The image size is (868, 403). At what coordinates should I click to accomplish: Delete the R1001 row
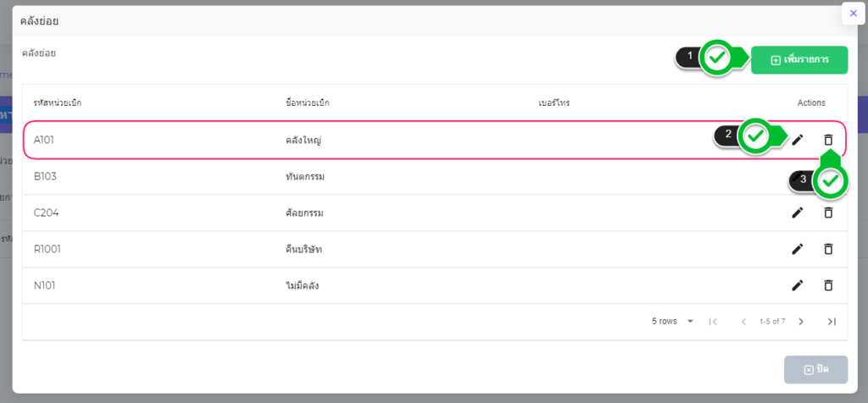coord(828,249)
